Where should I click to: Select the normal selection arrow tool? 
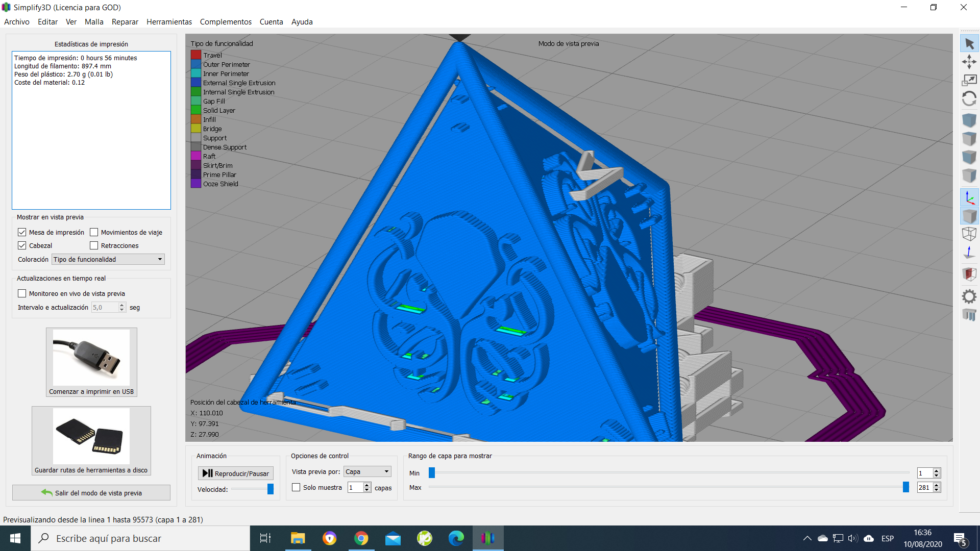[x=969, y=44]
